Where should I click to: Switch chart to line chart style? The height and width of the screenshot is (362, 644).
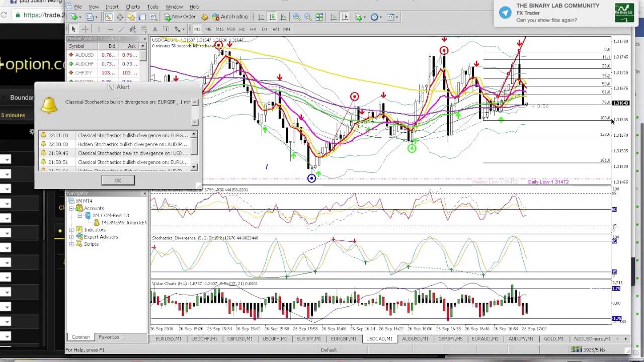[x=284, y=17]
